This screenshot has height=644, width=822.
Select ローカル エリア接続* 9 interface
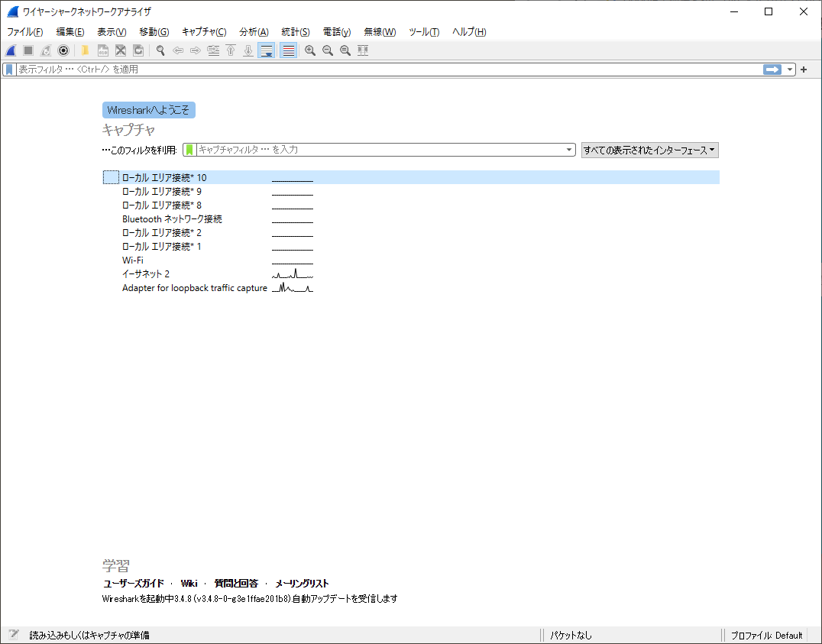[411, 192]
